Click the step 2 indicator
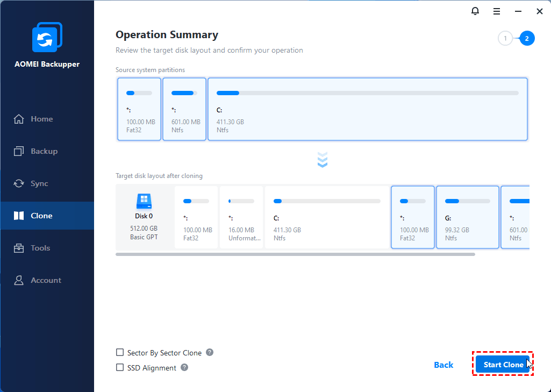551x392 pixels. [x=527, y=38]
